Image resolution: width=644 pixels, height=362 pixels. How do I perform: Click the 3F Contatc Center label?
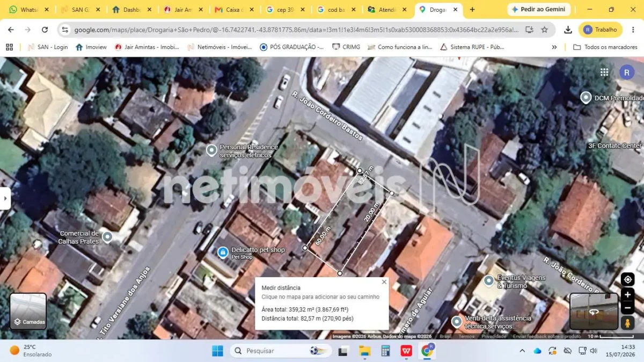tap(614, 146)
